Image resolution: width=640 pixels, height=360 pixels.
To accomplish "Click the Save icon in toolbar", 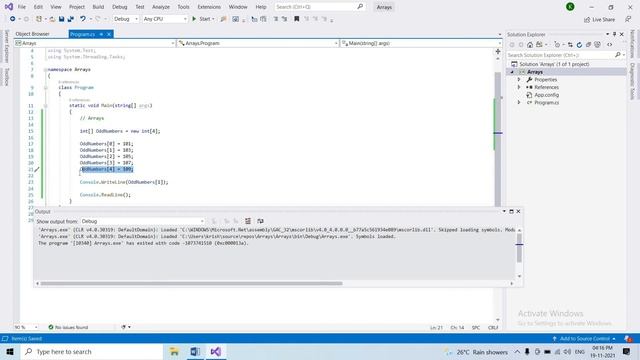I will coord(61,19).
